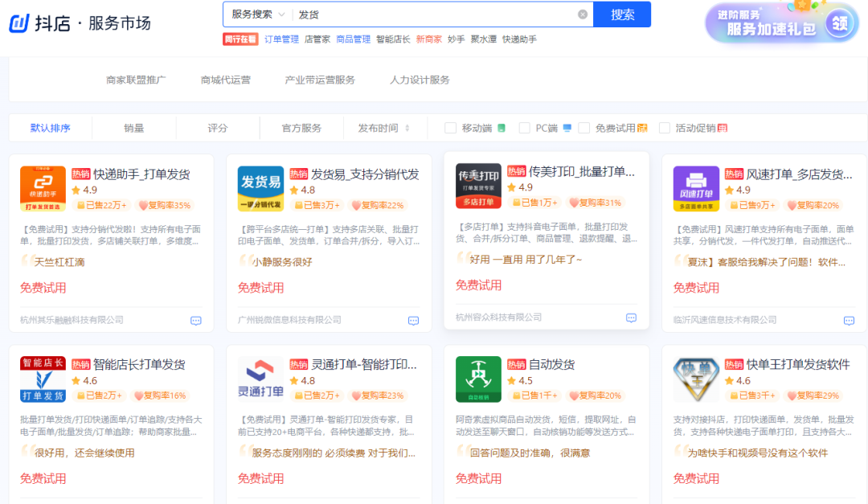Open chat icon for 广州锐微信息科技有限公司
The width and height of the screenshot is (868, 504).
[x=414, y=321]
